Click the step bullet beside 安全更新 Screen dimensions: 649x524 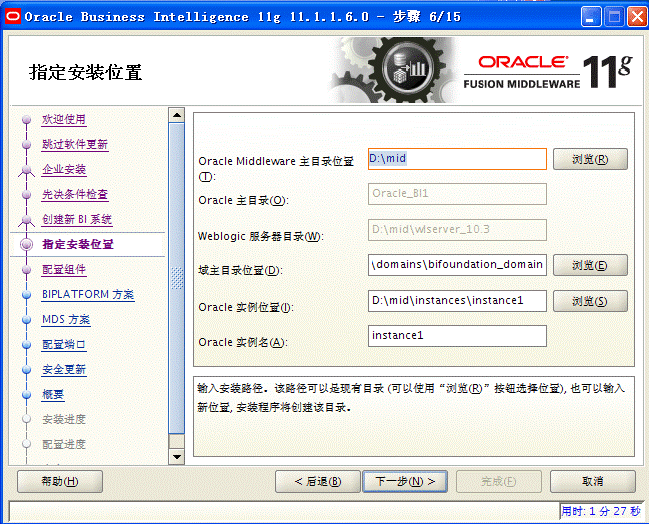tap(26, 370)
